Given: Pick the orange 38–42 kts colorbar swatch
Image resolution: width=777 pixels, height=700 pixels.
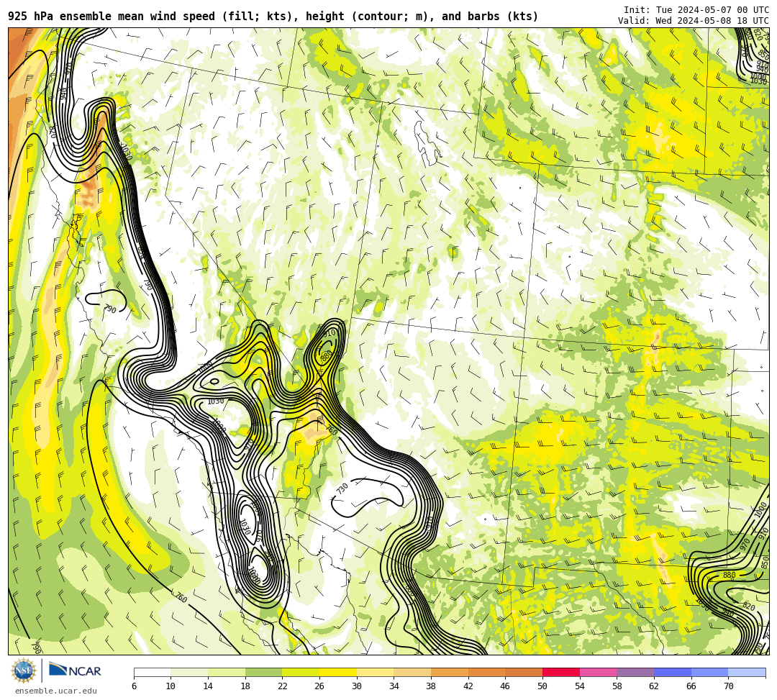Looking at the screenshot, I should (x=450, y=672).
